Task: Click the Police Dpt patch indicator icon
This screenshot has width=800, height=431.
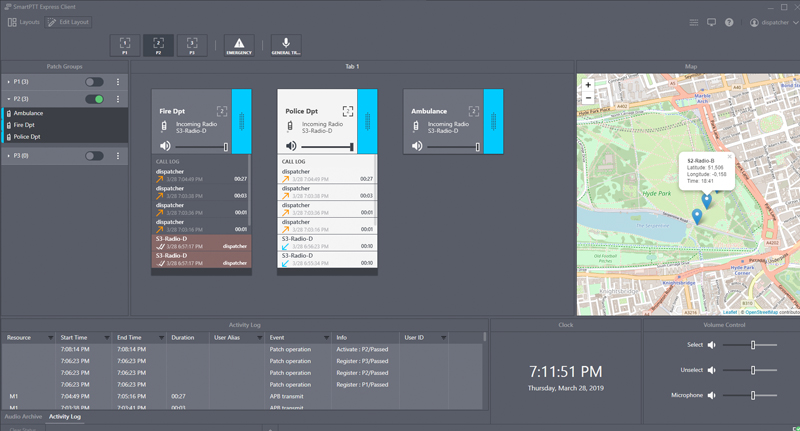Action: [x=347, y=111]
